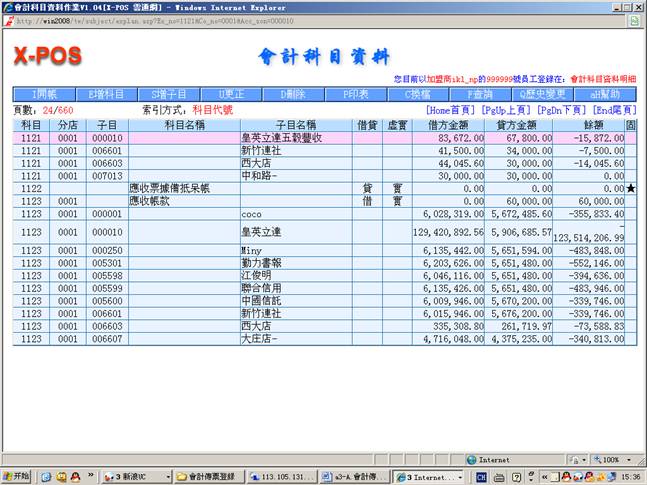This screenshot has width=647, height=485.
Task: Jump to End尾頁 last page link
Action: click(615, 109)
